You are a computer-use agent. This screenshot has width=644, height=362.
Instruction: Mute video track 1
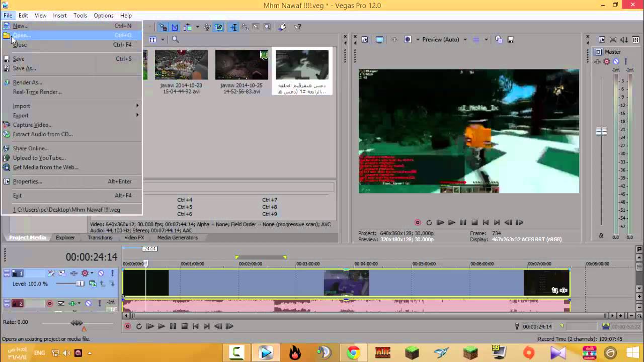click(101, 273)
